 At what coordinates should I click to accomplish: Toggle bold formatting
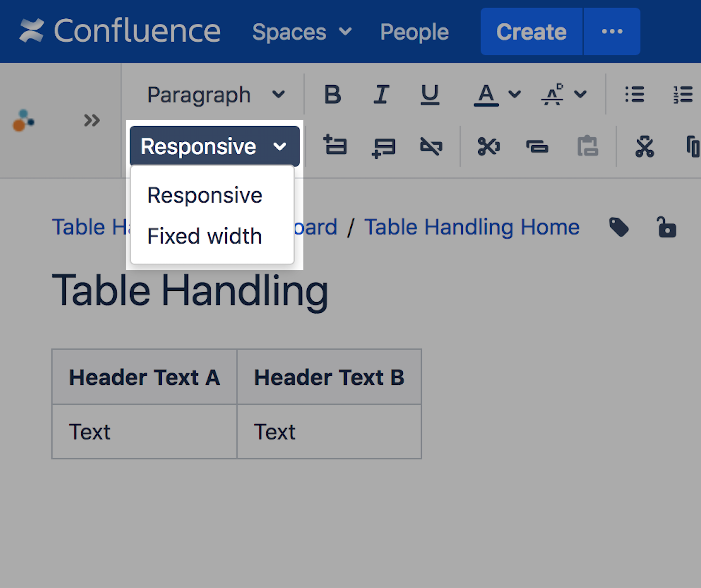[x=332, y=94]
